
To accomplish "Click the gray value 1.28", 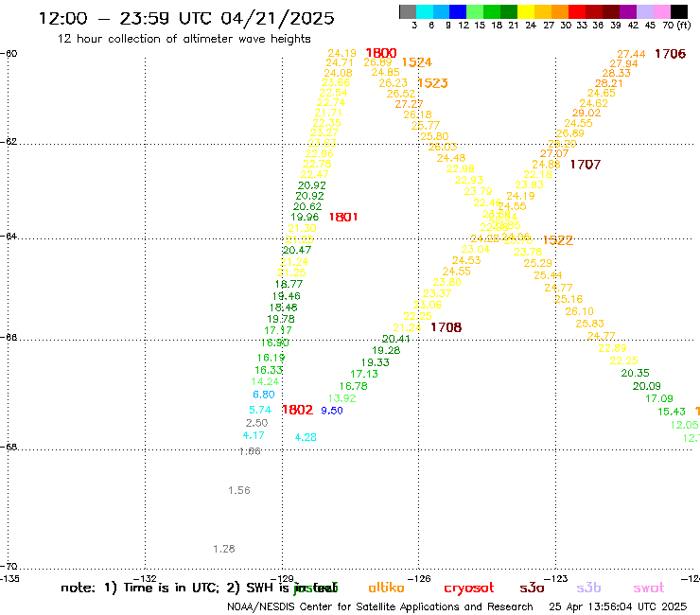I will click(x=224, y=549).
